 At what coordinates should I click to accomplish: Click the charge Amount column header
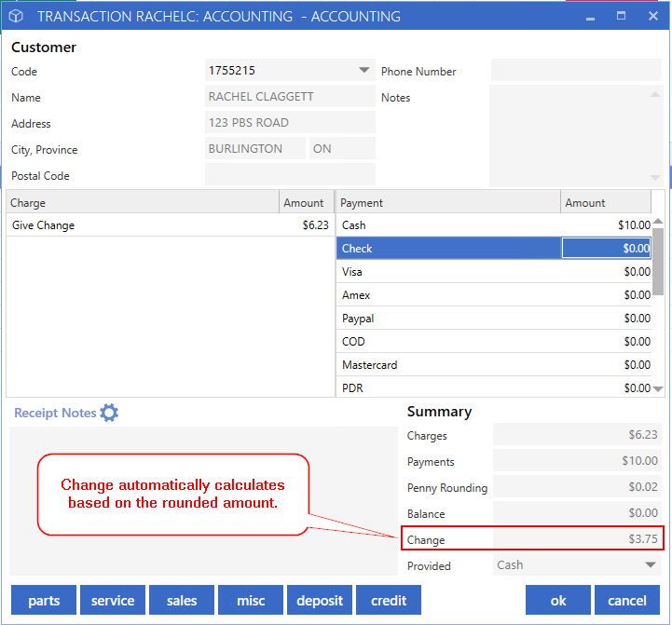[x=307, y=202]
